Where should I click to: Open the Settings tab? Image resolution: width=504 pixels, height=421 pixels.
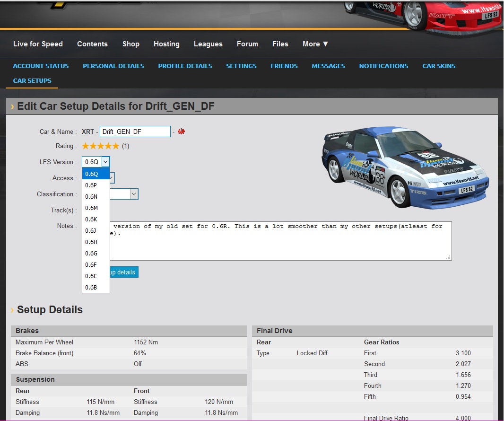pyautogui.click(x=242, y=66)
